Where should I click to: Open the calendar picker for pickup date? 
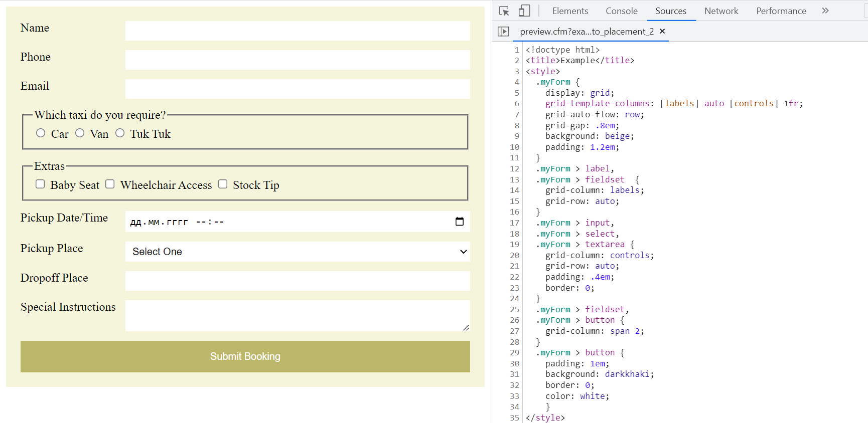tap(459, 222)
